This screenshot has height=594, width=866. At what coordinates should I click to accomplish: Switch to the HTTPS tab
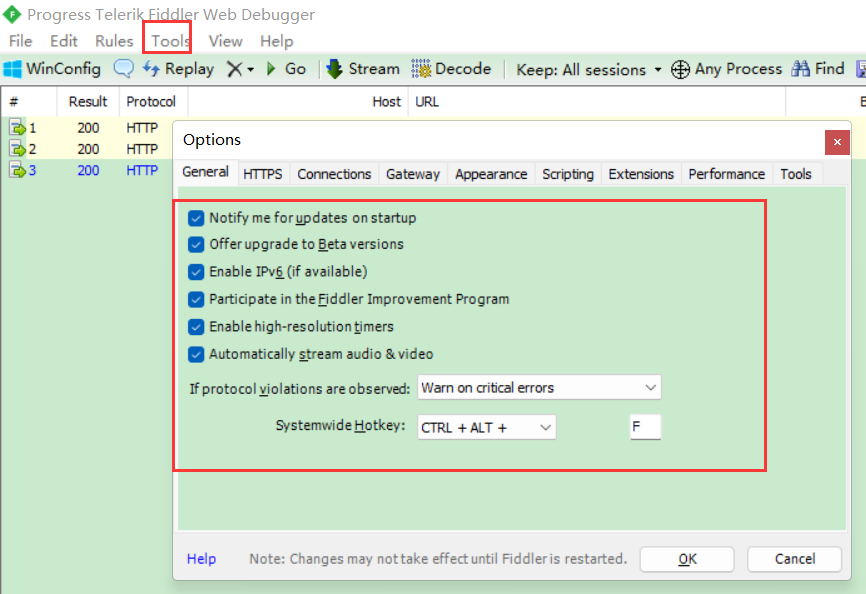[x=263, y=174]
